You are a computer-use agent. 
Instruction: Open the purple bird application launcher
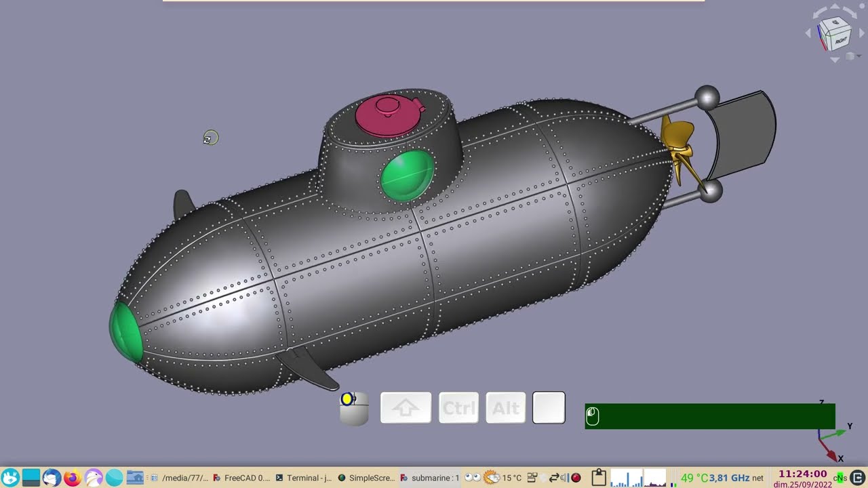click(94, 478)
